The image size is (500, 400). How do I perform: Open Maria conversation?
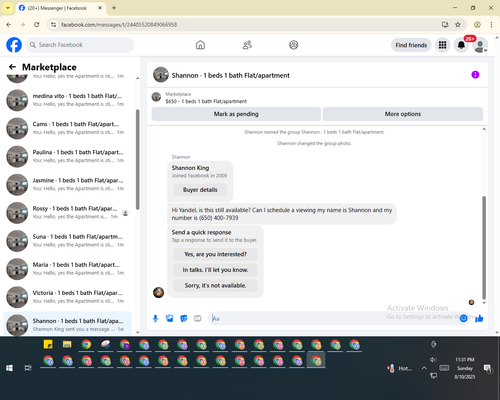pos(67,269)
